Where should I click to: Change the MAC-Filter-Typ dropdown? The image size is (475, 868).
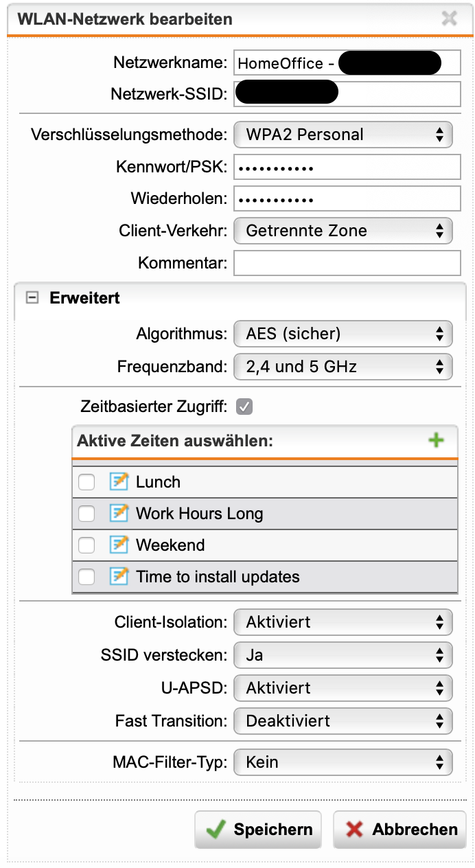point(343,762)
